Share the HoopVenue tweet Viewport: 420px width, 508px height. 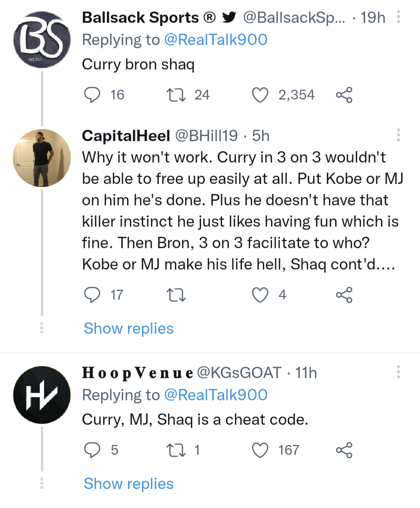[x=344, y=450]
